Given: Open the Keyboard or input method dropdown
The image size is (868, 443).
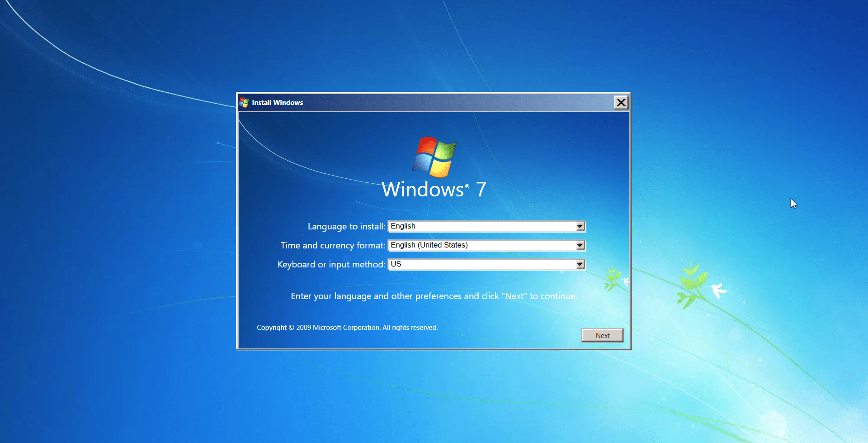Looking at the screenshot, I should pos(580,264).
